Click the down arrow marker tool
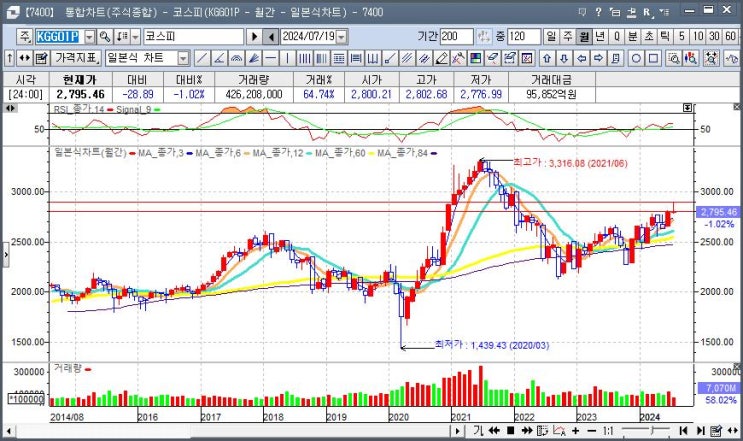743x441 pixels. coord(564,58)
